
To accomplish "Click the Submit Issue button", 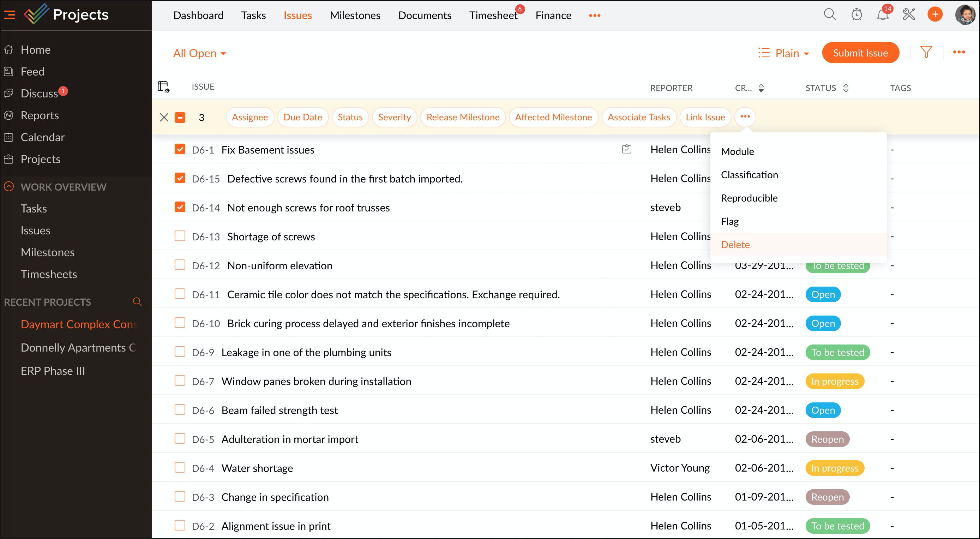I will [860, 53].
